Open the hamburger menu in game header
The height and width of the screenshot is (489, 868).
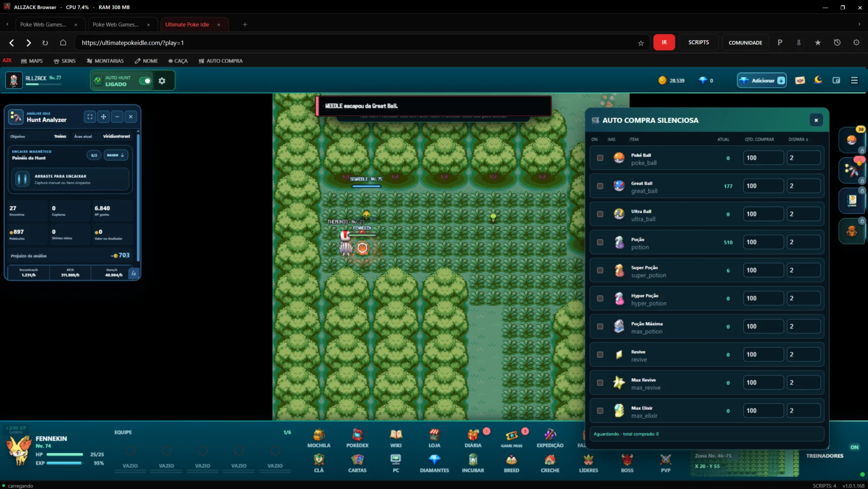[854, 80]
